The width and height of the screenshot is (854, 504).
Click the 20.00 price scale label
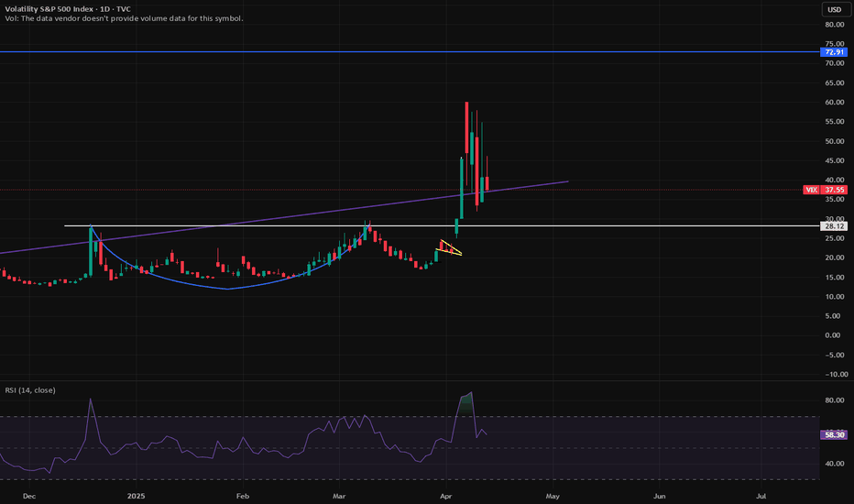pos(835,257)
